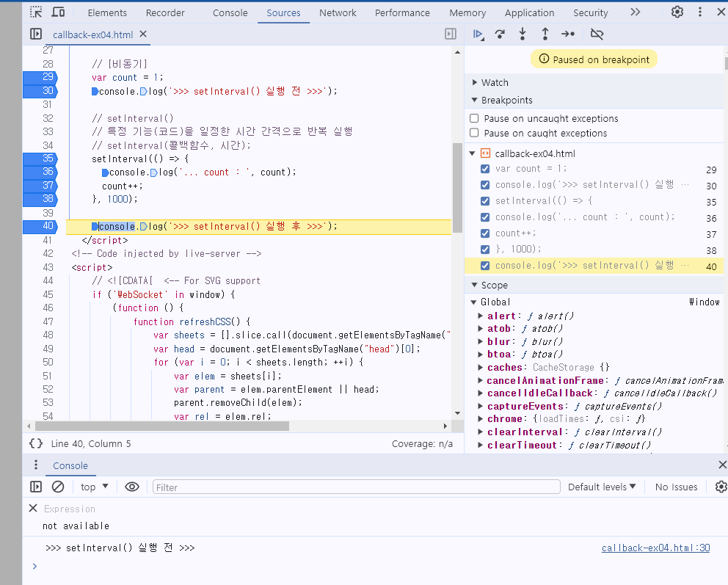Click the console Filter input field
Image resolution: width=728 pixels, height=585 pixels.
pos(356,487)
